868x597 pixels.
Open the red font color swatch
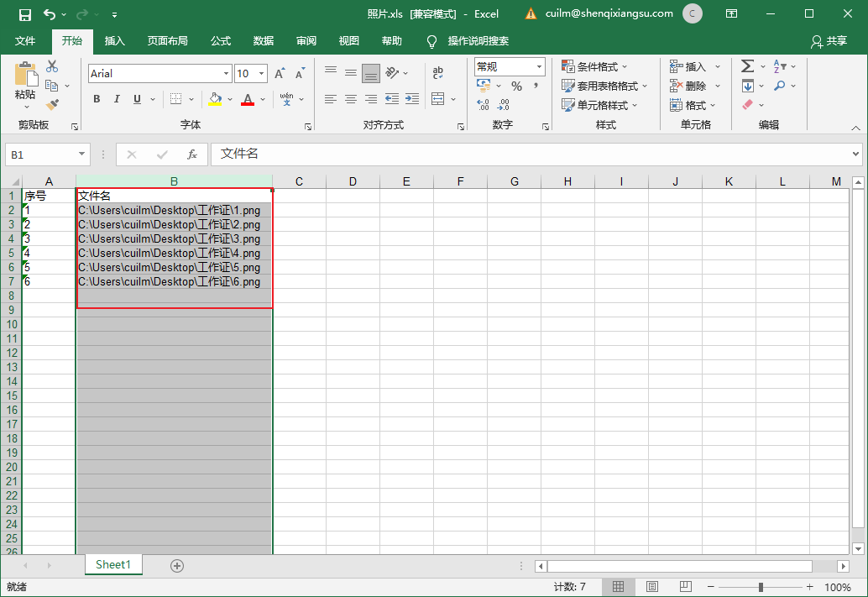pyautogui.click(x=248, y=99)
